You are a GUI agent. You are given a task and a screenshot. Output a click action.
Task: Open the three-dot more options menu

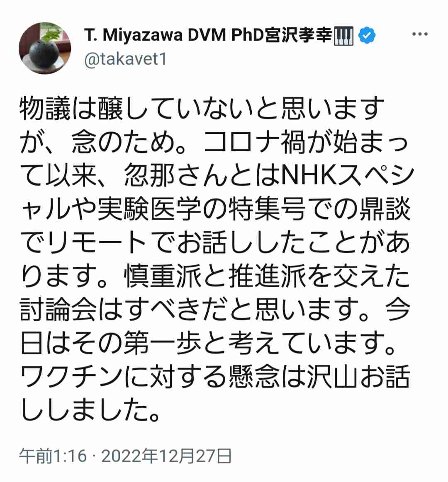(x=420, y=34)
